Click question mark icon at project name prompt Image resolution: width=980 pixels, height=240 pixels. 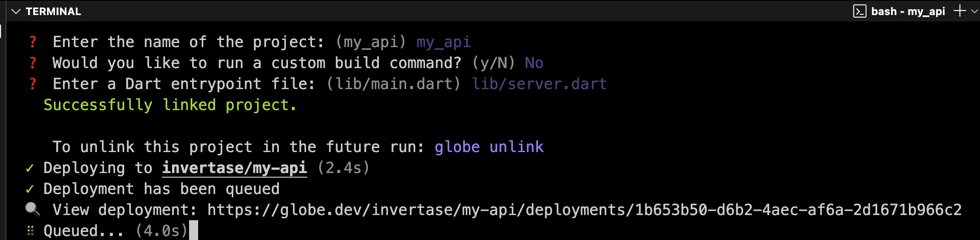(33, 42)
